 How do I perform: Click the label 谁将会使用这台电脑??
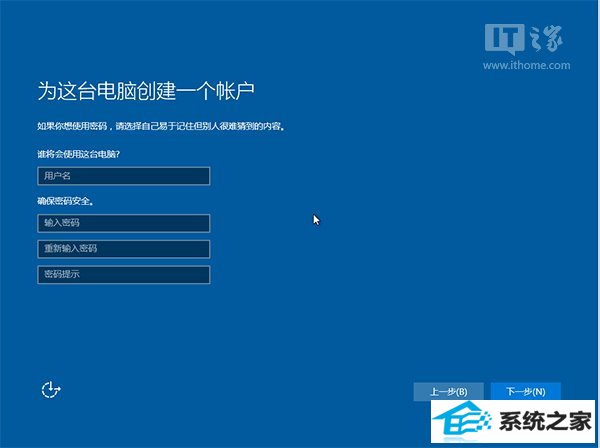[x=78, y=154]
